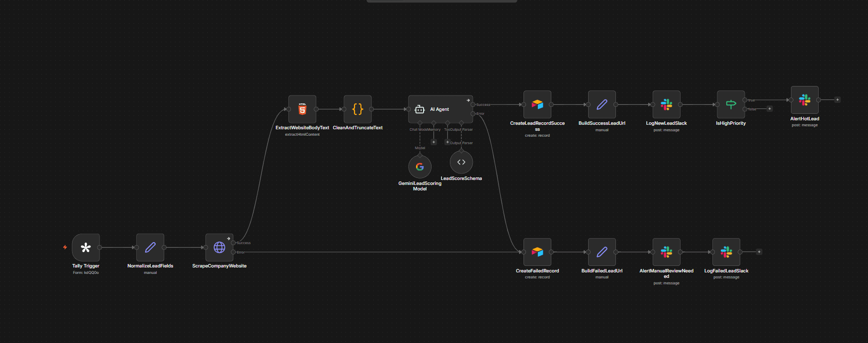Click the AI Agent Success output handle
The height and width of the screenshot is (343, 868).
(473, 105)
